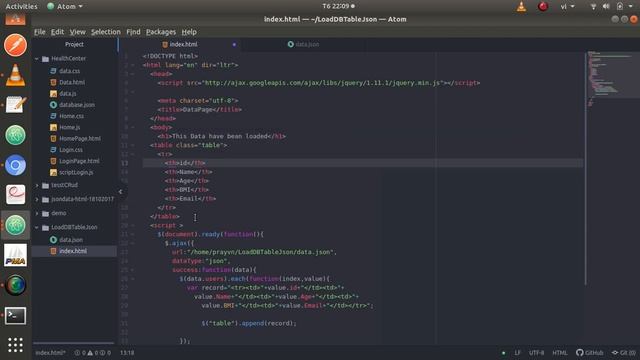
Task: Open the Find menu
Action: point(133,32)
